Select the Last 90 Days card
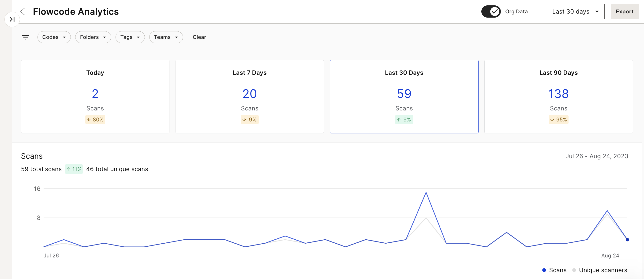Screen dimensions: 644x279 pos(558,97)
